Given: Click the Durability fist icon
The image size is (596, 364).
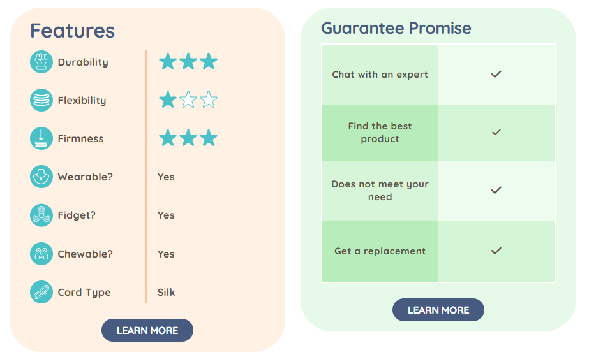Looking at the screenshot, I should click(x=41, y=62).
